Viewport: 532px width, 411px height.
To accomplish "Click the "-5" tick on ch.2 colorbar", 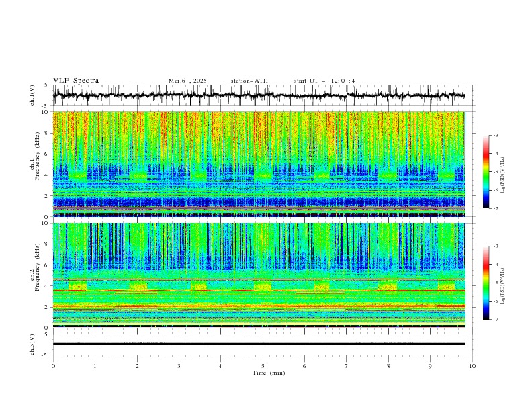I will coord(496,283).
